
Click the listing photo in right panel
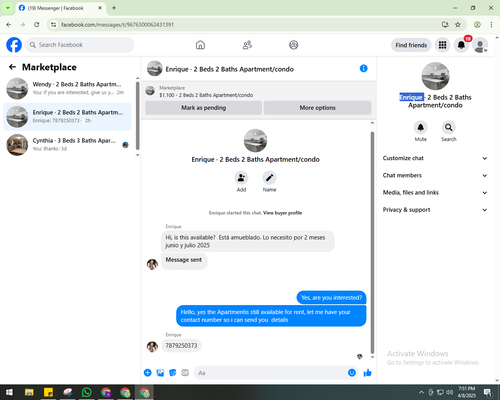pos(435,76)
